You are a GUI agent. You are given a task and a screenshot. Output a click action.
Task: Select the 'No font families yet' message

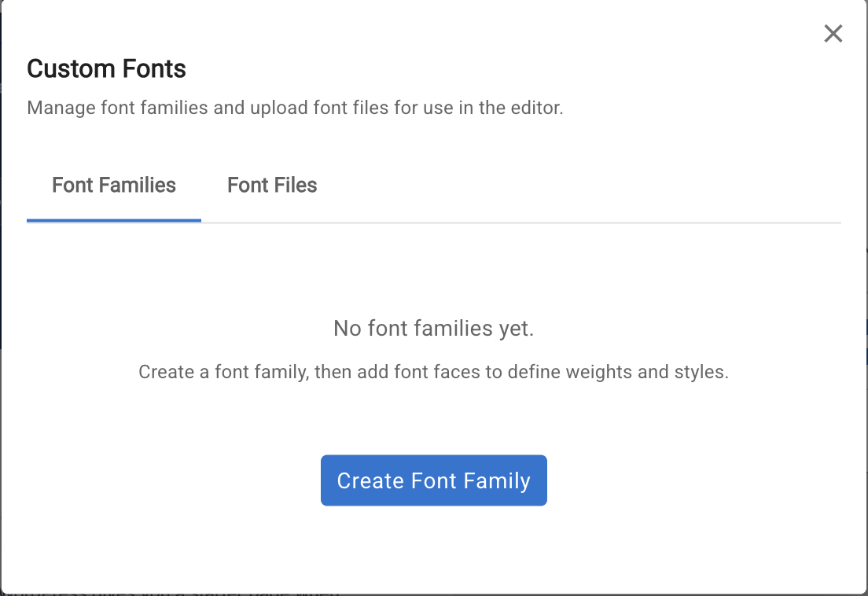(x=433, y=328)
